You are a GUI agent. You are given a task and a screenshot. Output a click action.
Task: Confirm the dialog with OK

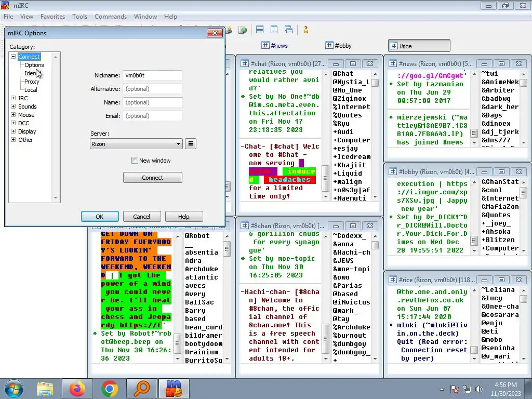(x=100, y=217)
